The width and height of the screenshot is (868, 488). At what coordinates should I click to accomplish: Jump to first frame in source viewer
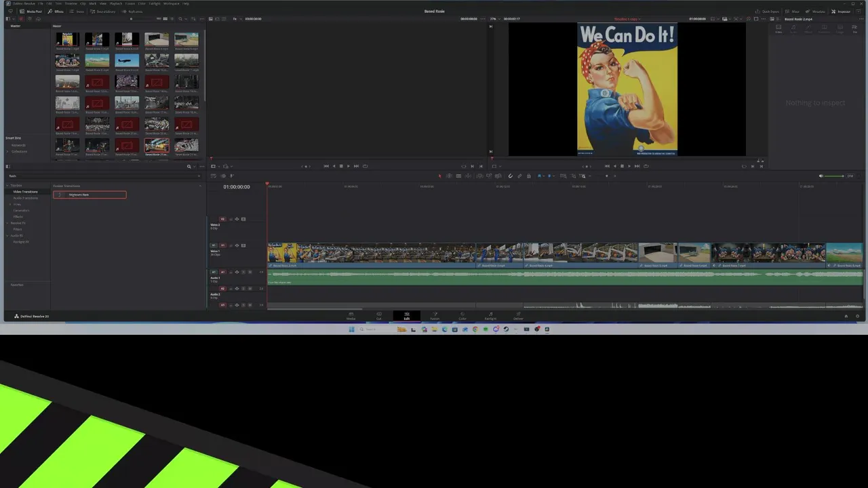click(326, 166)
